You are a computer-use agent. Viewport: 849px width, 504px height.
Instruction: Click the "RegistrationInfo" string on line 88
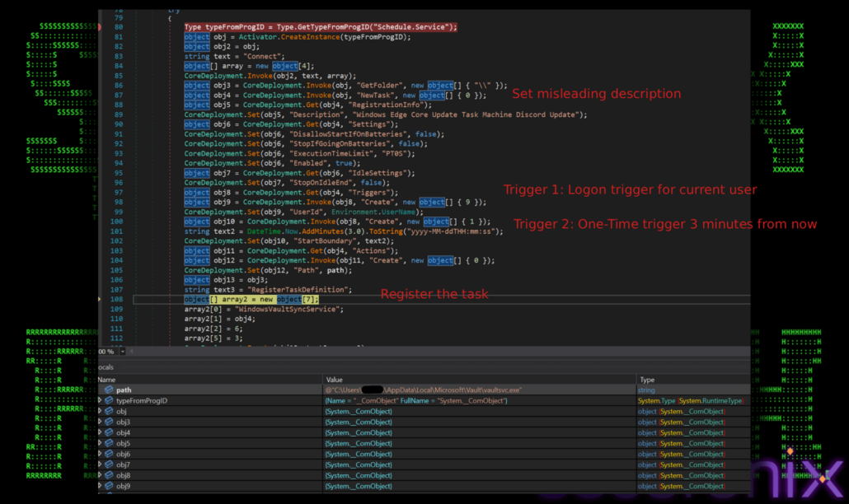pos(387,105)
